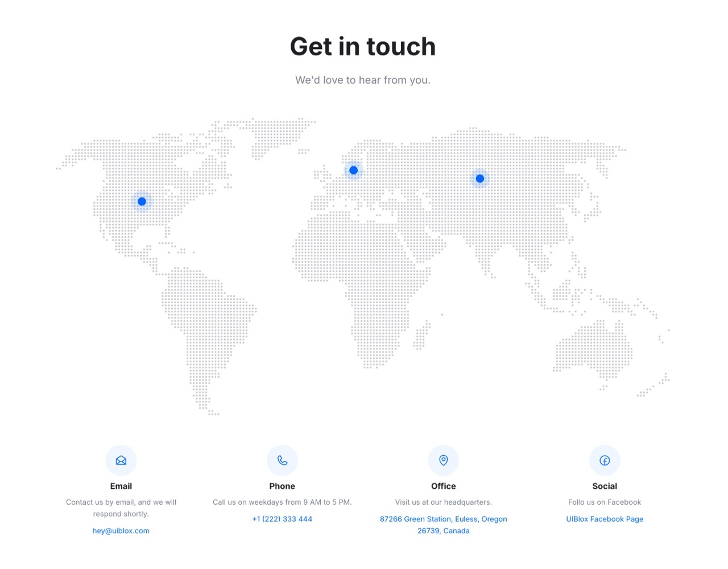Click the Phone handset icon

[282, 460]
